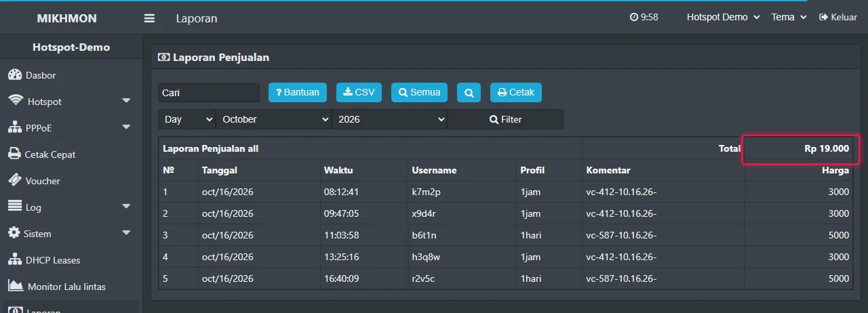
Task: Click the Profil column header
Action: pos(532,170)
